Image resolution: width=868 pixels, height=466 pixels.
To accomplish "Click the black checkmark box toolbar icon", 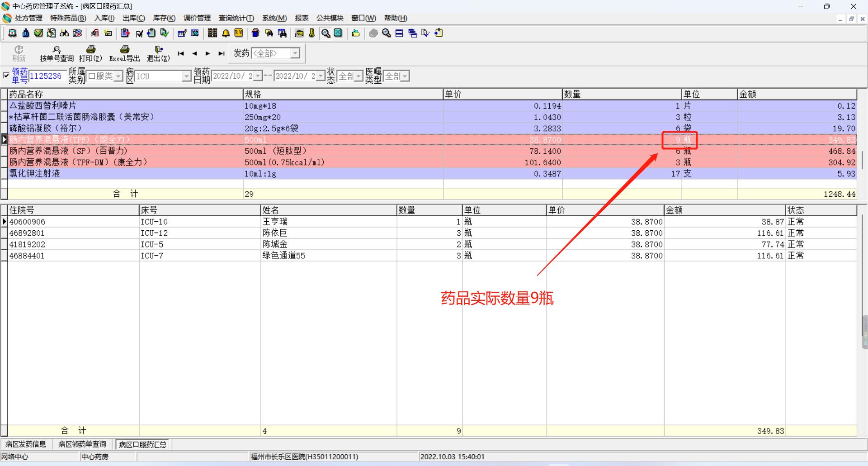I will coord(139,33).
